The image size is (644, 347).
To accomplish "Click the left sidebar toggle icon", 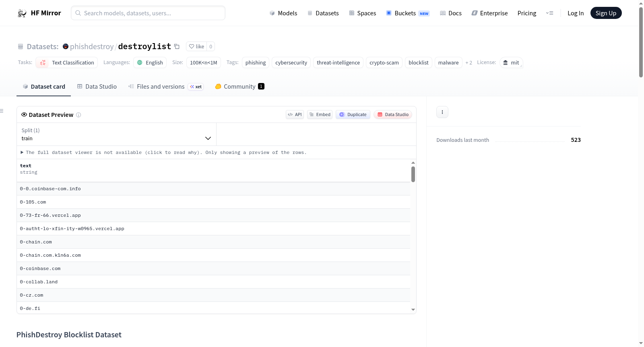I will [x=2, y=111].
